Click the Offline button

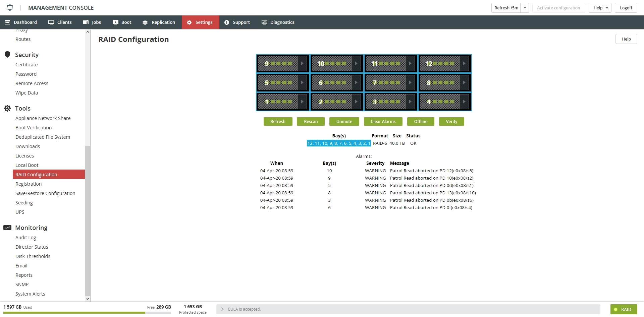coord(421,121)
